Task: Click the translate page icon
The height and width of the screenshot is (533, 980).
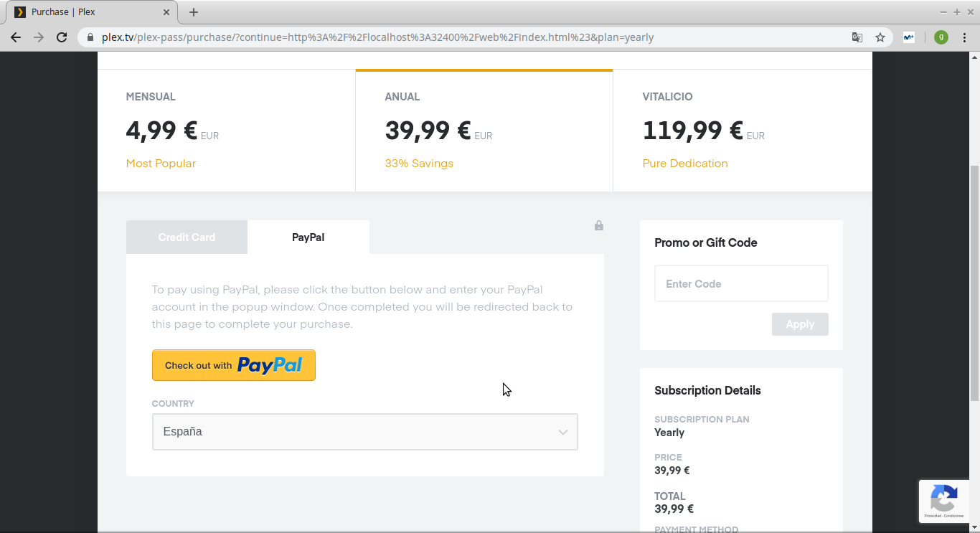Action: 857,37
